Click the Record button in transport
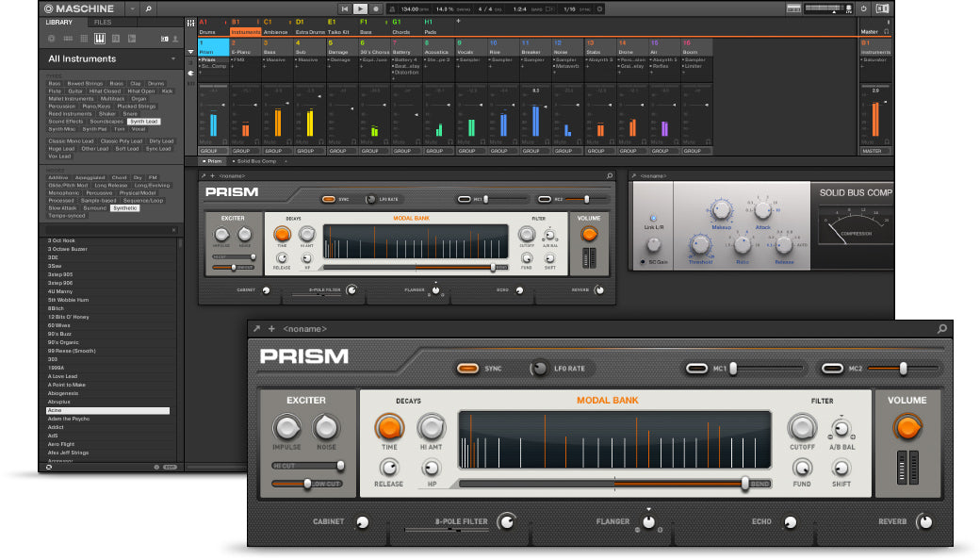 (376, 8)
